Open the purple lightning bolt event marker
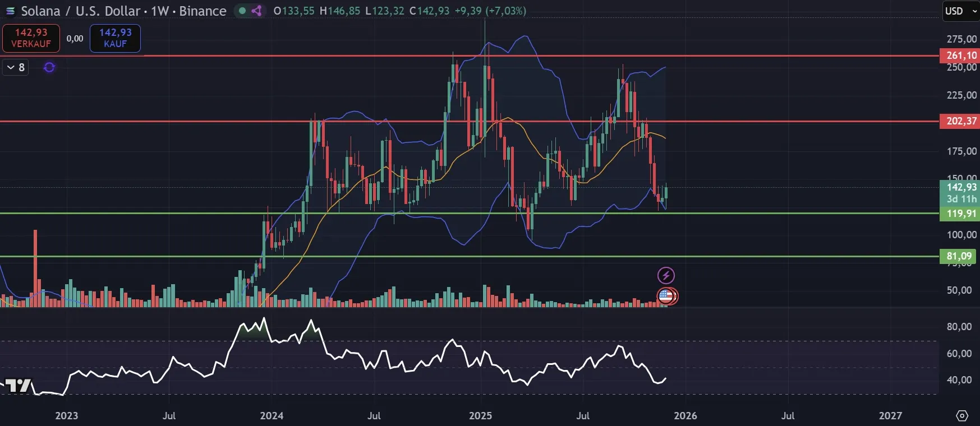 666,275
